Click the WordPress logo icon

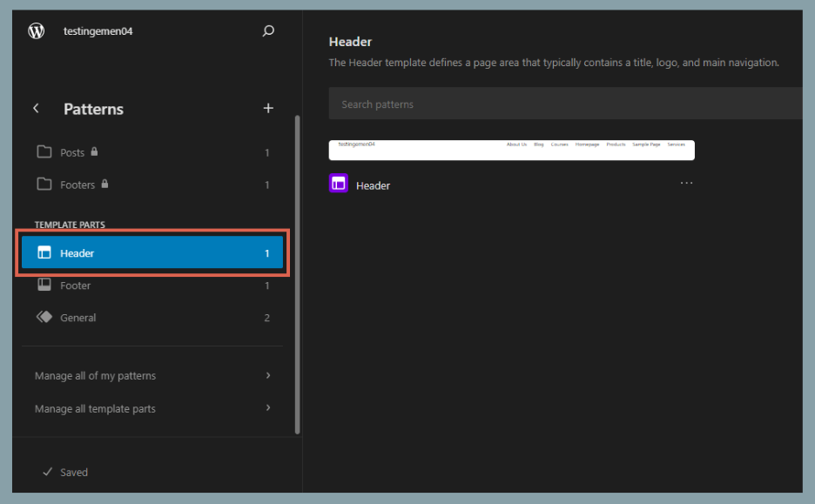35,30
